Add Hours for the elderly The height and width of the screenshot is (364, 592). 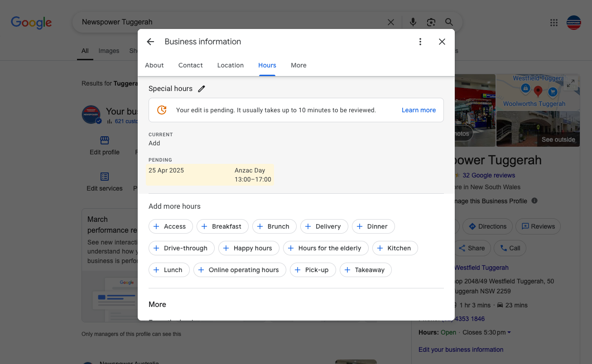[326, 248]
